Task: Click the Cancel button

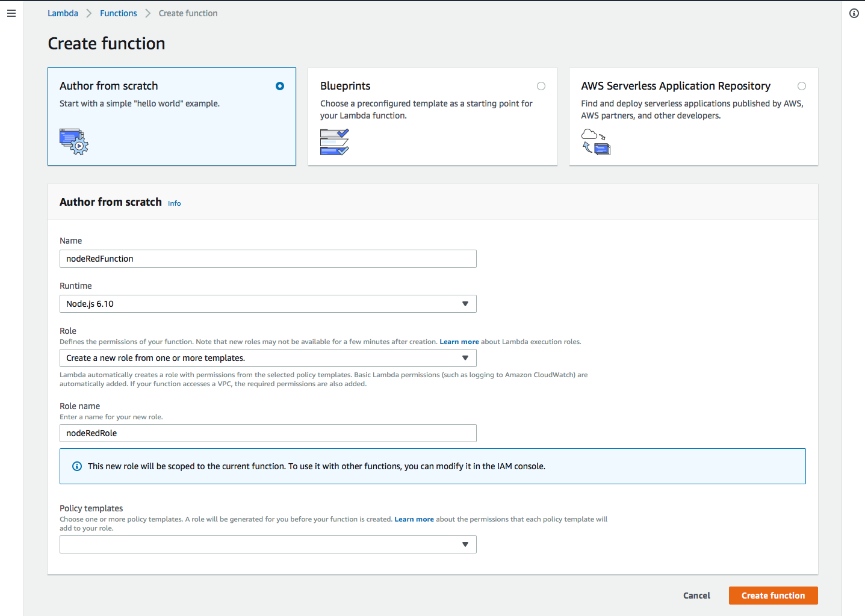Action: 696,596
